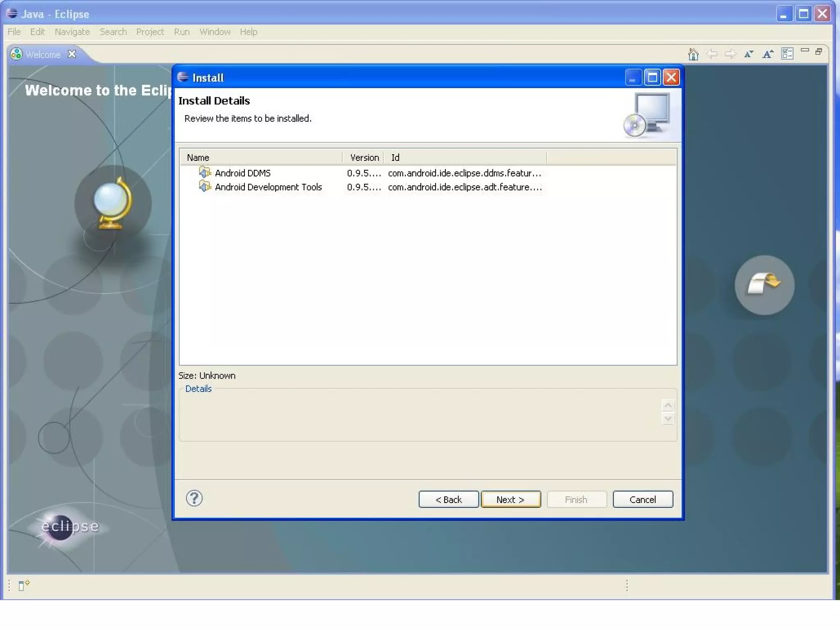
Task: Click the Version column header
Action: (x=364, y=157)
